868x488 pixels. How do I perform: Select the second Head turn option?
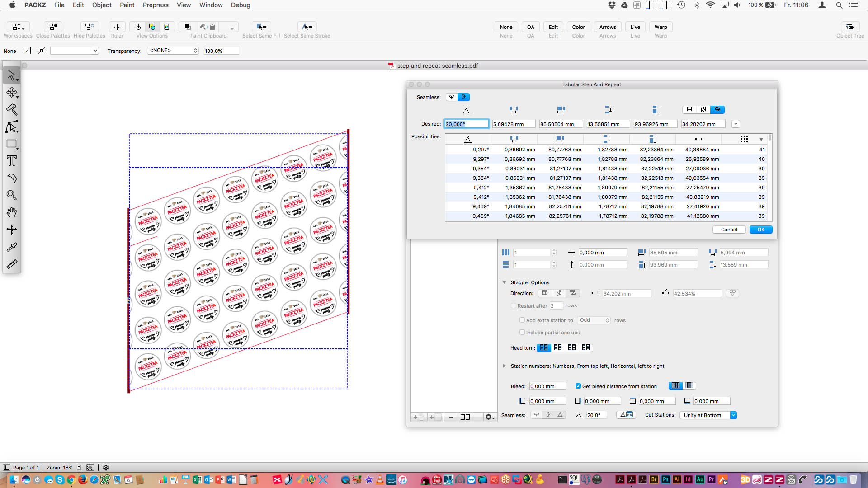[x=558, y=347]
